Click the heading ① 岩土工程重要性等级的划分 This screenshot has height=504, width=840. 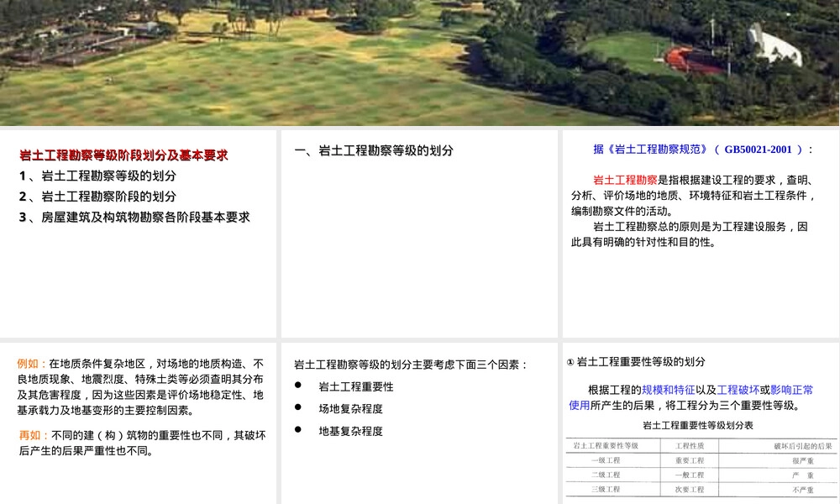tap(636, 362)
